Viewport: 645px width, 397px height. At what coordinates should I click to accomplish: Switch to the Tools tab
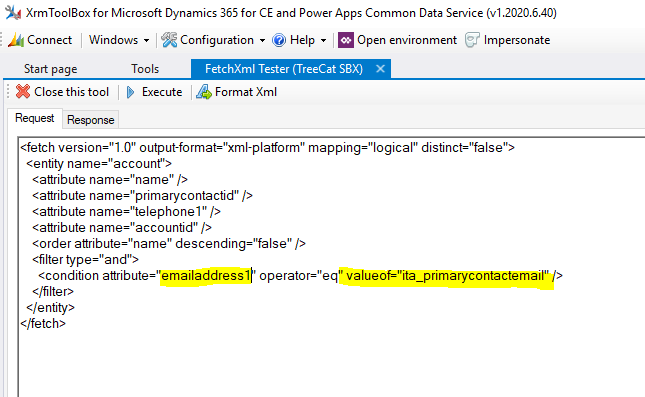145,69
